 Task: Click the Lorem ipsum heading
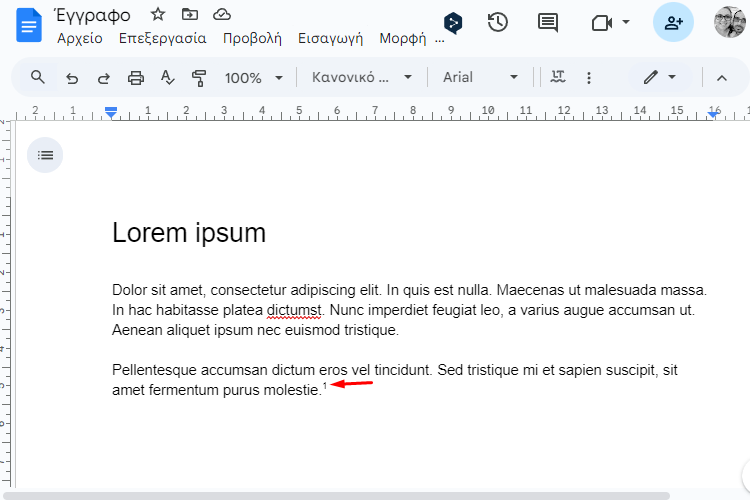tap(188, 233)
